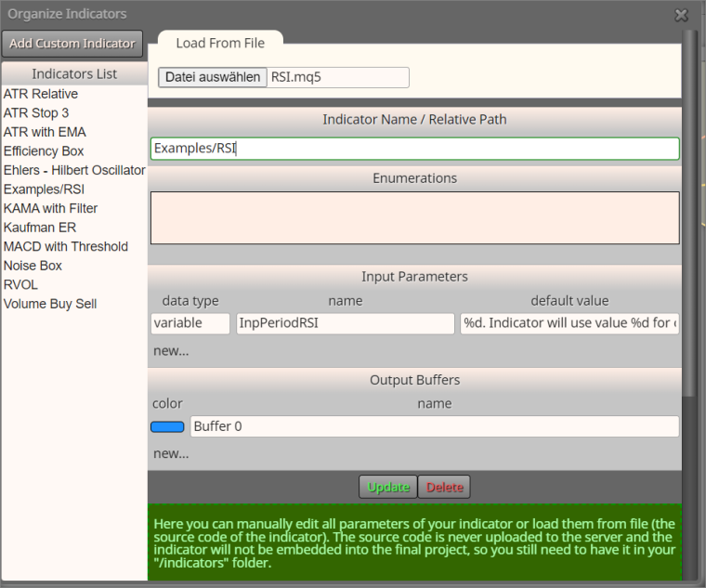Select Volume Buy Sell indicator
Screen dimensions: 706x588
pyautogui.click(x=50, y=304)
